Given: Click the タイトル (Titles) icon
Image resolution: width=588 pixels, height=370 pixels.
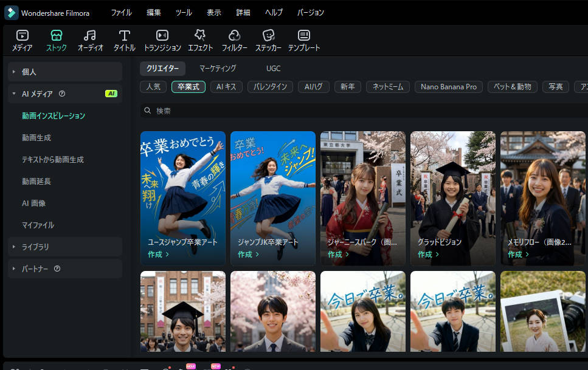Looking at the screenshot, I should coord(123,39).
